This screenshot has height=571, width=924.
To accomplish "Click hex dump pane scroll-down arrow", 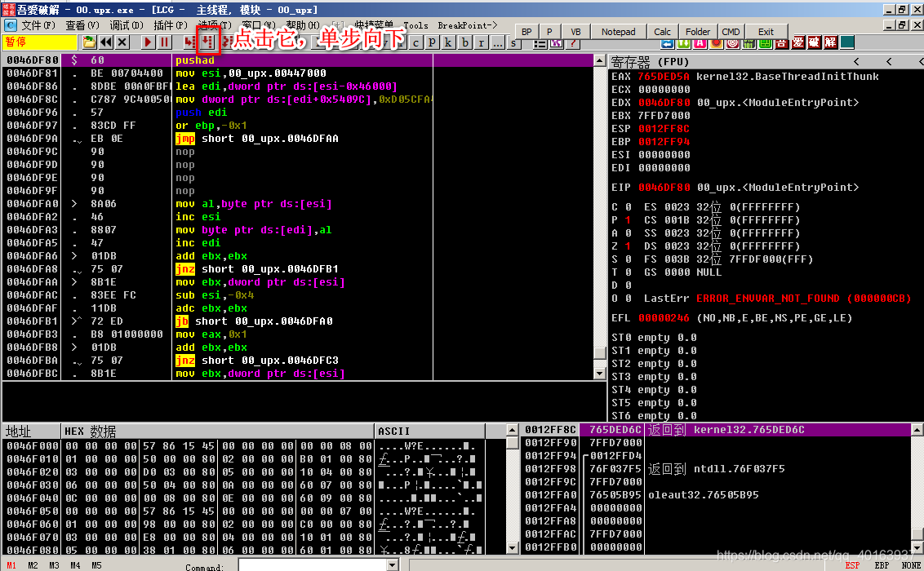I will click(512, 548).
